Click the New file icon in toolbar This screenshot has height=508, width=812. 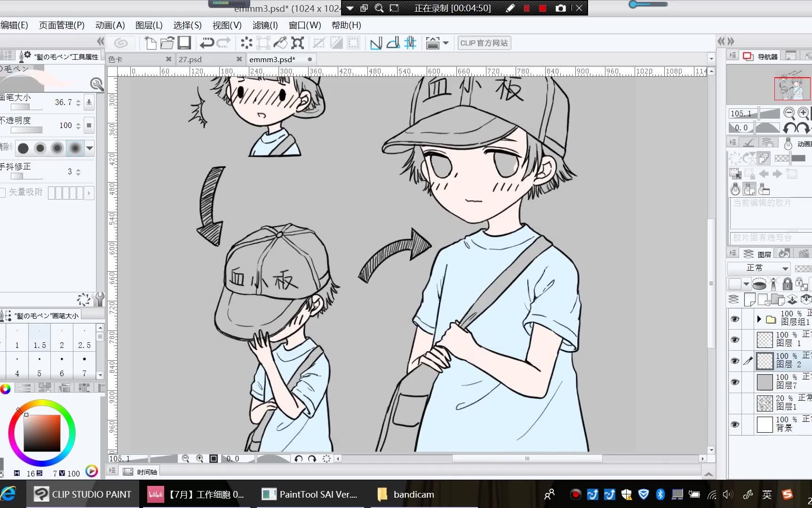coord(150,43)
